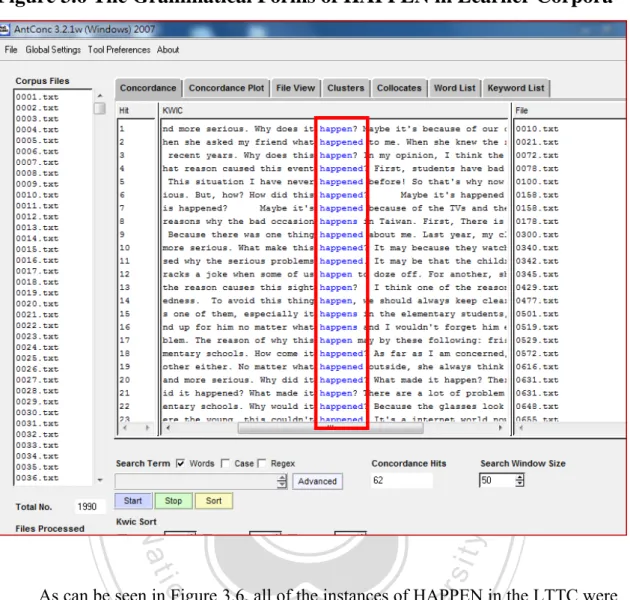Toggle the Case checkbox

click(x=225, y=463)
